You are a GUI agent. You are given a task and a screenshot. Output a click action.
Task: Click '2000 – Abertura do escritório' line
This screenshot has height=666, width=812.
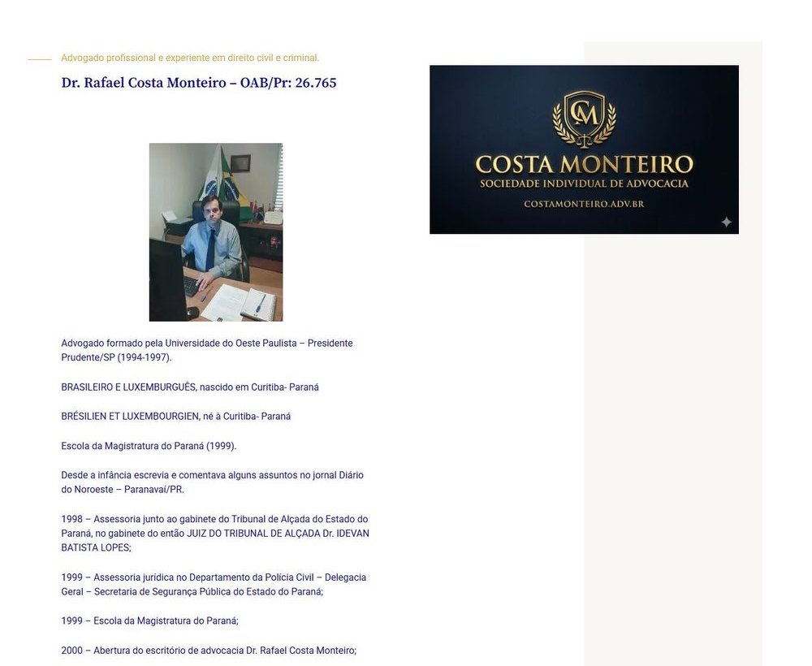point(209,650)
